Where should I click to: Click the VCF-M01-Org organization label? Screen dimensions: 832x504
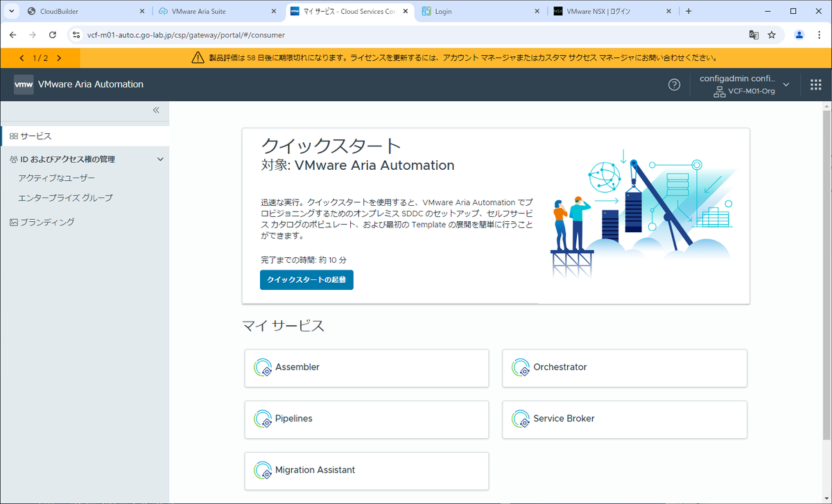pos(751,92)
